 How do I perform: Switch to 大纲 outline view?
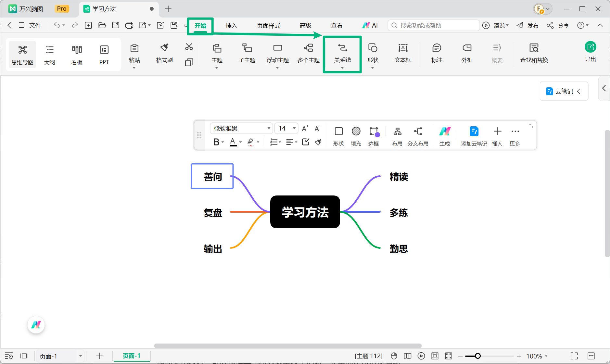(50, 55)
